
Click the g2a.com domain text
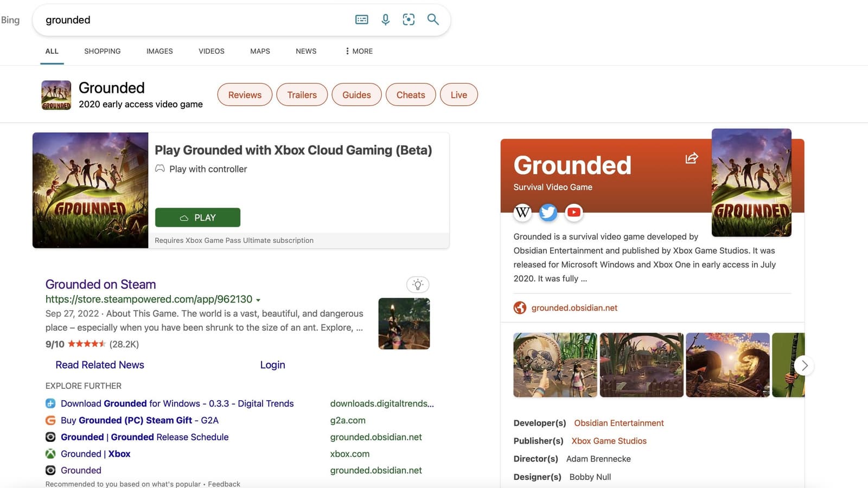(x=348, y=420)
